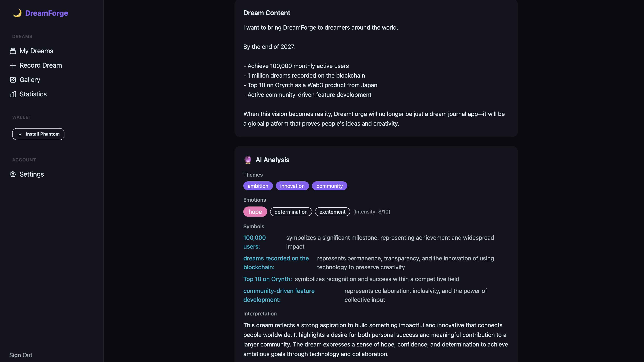Image resolution: width=644 pixels, height=362 pixels.
Task: Click the DreamForge moon logo icon
Action: (17, 13)
